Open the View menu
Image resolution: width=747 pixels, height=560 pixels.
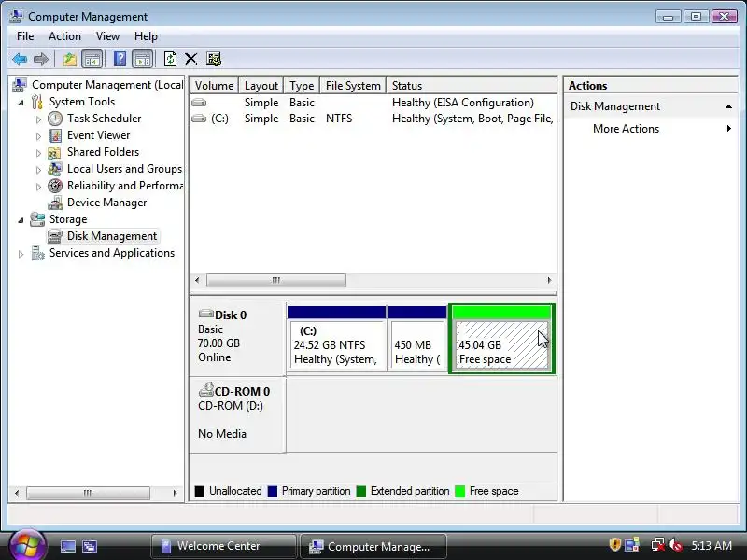pos(107,36)
